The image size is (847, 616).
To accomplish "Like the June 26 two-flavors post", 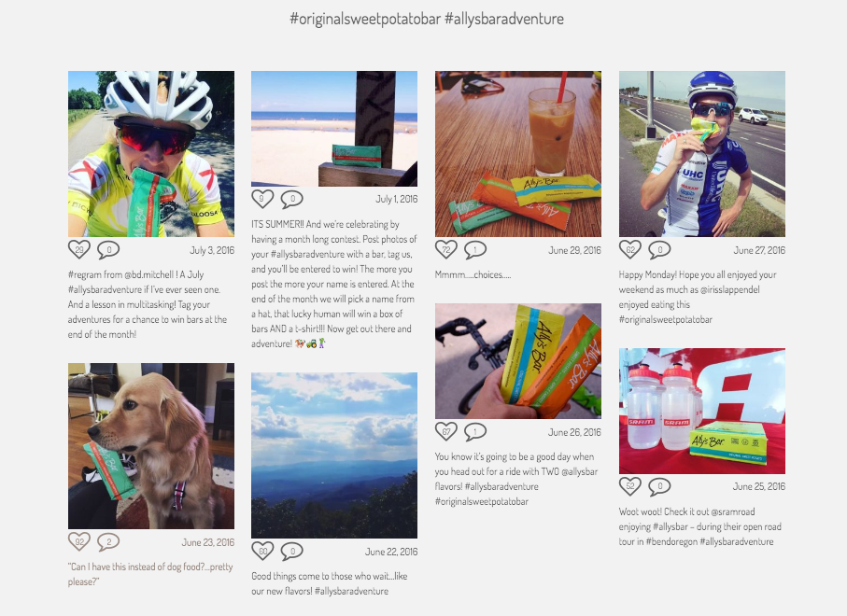I will pyautogui.click(x=446, y=431).
